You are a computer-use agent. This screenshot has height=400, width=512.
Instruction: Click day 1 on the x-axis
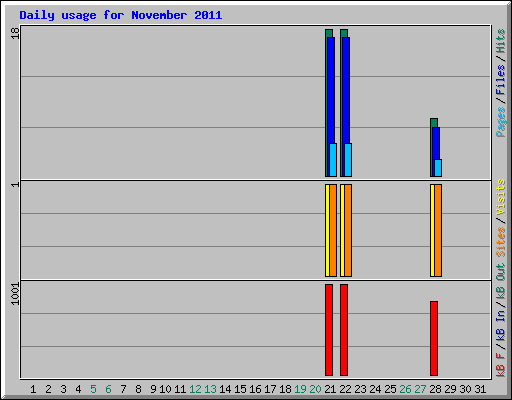pos(33,389)
